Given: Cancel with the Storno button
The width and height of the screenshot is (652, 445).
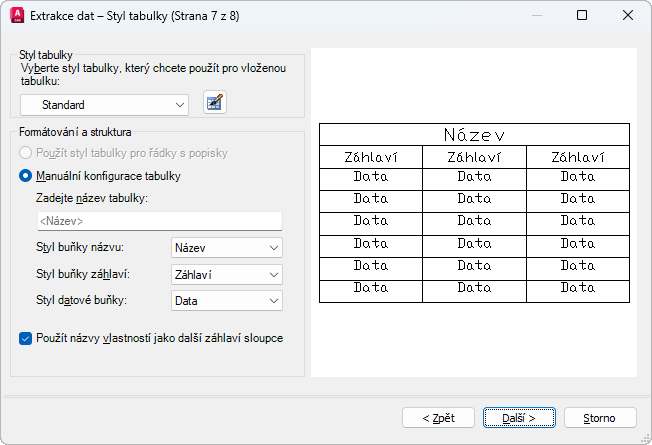Looking at the screenshot, I should coord(600,418).
